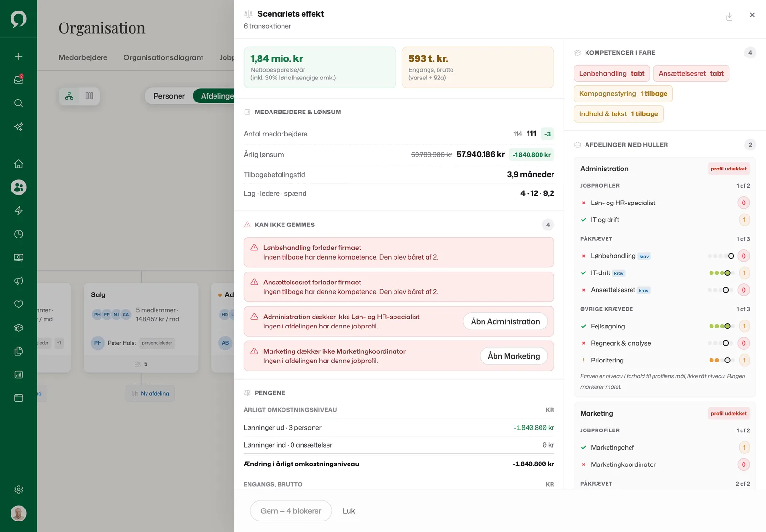The width and height of the screenshot is (766, 532).
Task: Switch to column view toggle
Action: coord(90,96)
